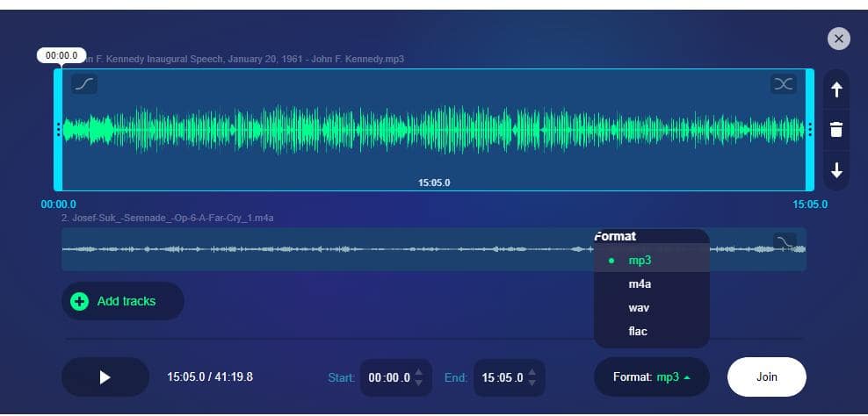Image resolution: width=868 pixels, height=416 pixels.
Task: Click the Kennedy Inaugural Speech file name
Action: coord(243,59)
